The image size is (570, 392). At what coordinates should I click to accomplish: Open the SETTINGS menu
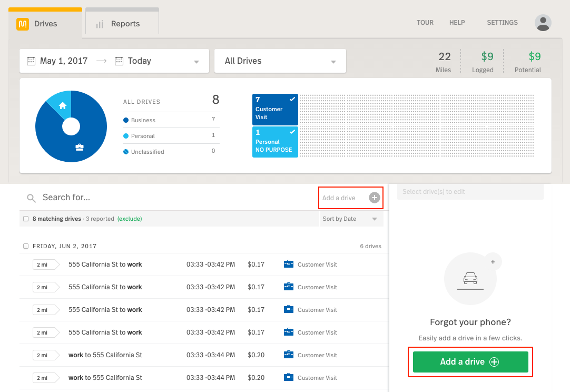[x=502, y=23]
